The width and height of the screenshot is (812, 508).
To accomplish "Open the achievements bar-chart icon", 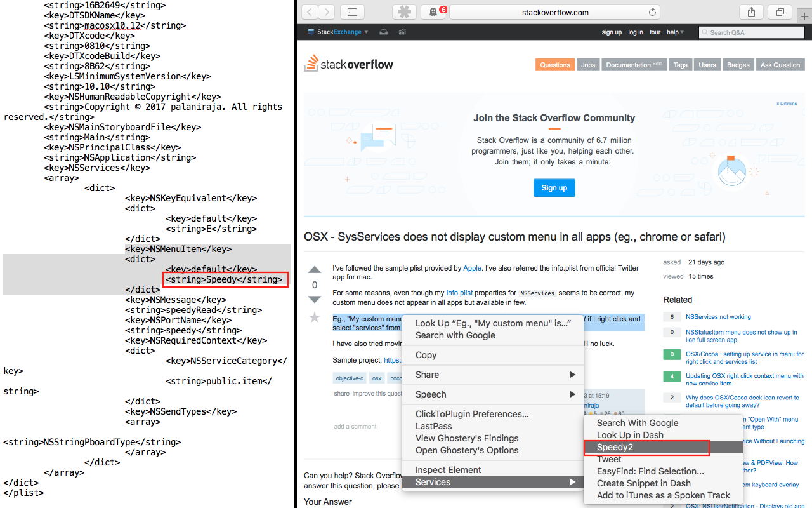I will [x=402, y=32].
